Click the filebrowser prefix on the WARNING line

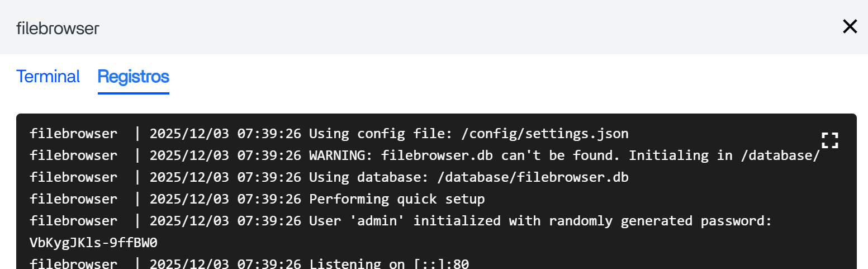click(x=74, y=155)
